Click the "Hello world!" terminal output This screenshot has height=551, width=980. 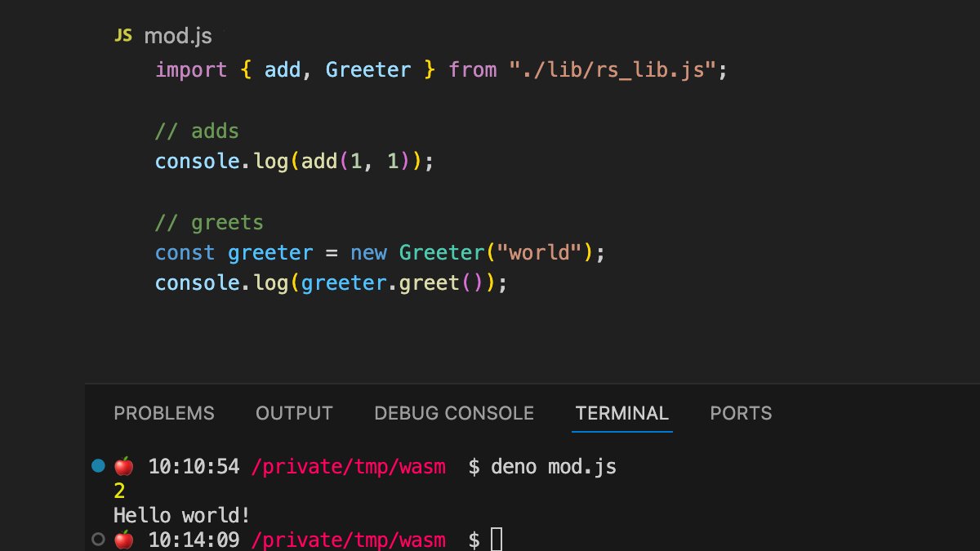pyautogui.click(x=181, y=515)
